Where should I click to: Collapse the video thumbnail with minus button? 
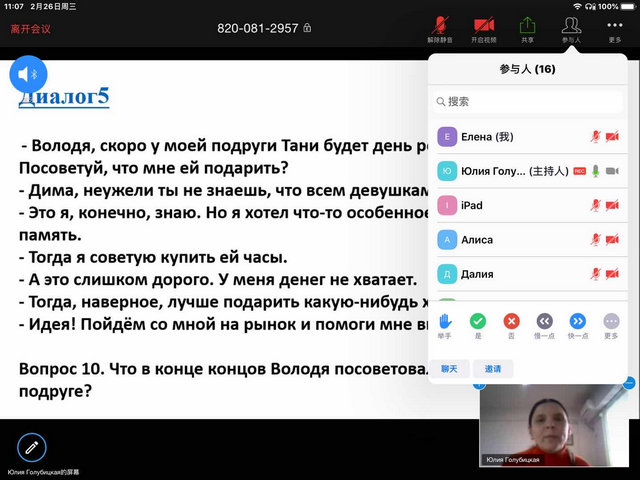(628, 383)
